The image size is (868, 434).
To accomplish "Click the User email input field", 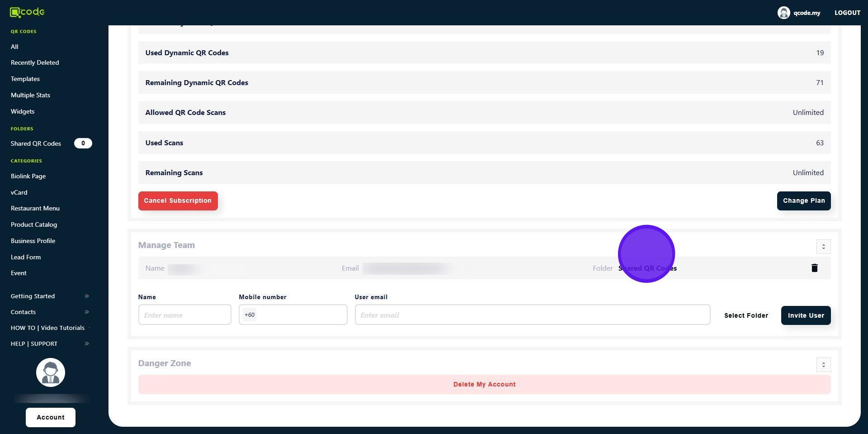I will pyautogui.click(x=532, y=315).
